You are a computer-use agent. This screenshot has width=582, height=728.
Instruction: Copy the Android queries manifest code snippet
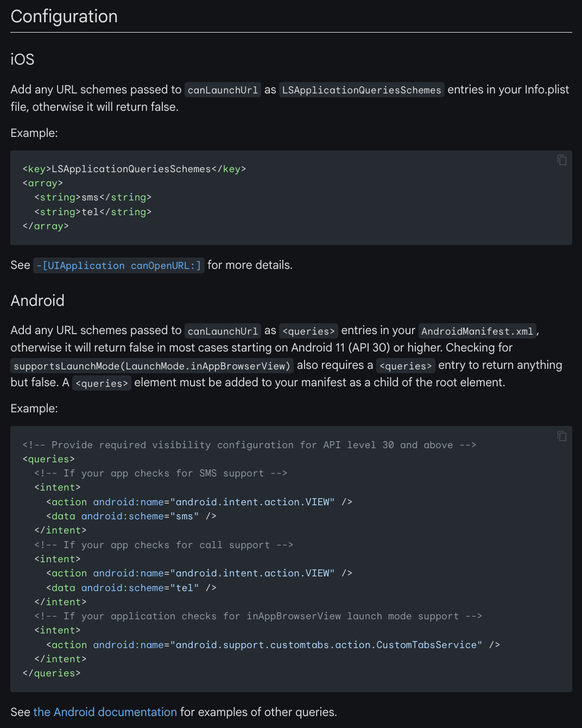pos(562,436)
